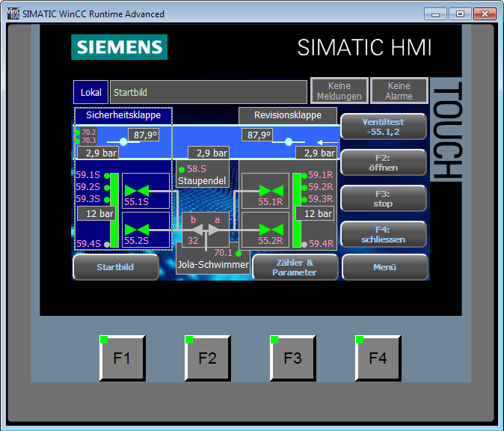
Task: Select valve symbol 55.2R
Action: pyautogui.click(x=271, y=228)
